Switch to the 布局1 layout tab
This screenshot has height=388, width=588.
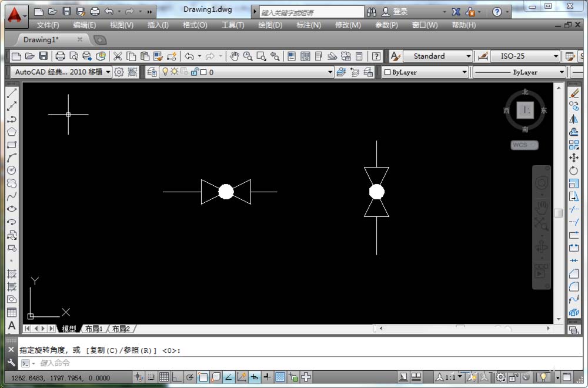(93, 329)
